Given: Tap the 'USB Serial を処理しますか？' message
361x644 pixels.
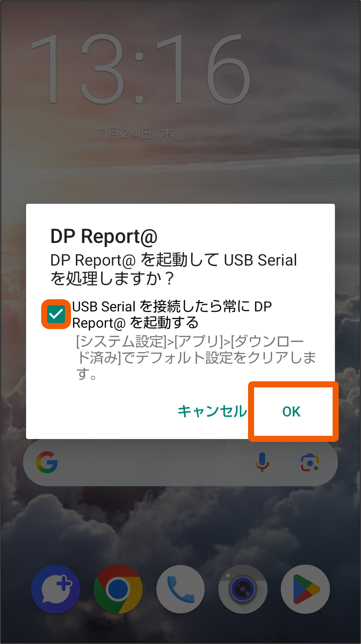Looking at the screenshot, I should (x=174, y=269).
